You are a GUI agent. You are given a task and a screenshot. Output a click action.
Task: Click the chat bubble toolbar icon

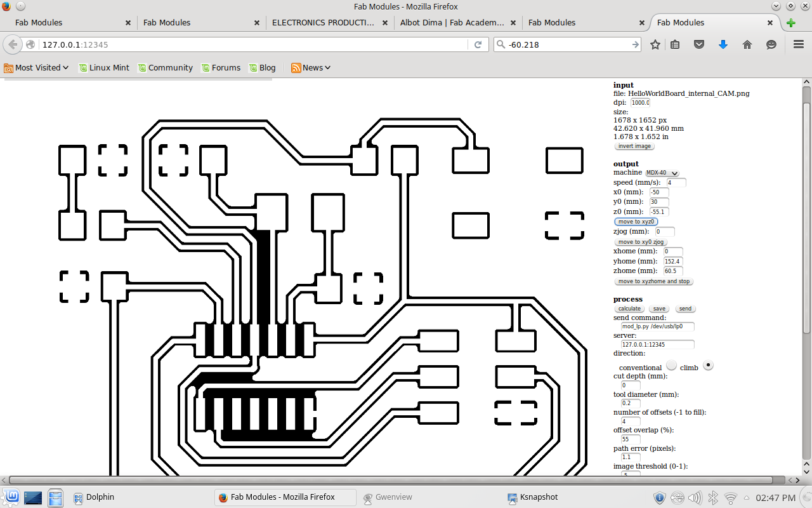771,44
